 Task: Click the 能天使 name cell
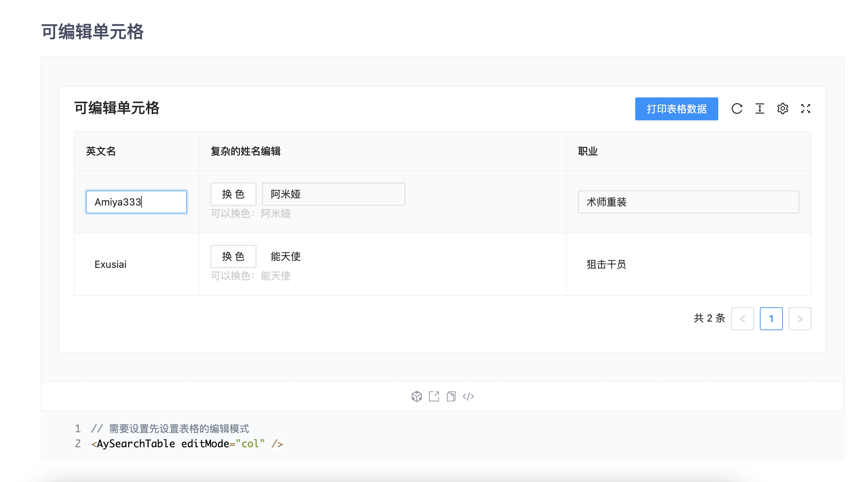(x=285, y=256)
